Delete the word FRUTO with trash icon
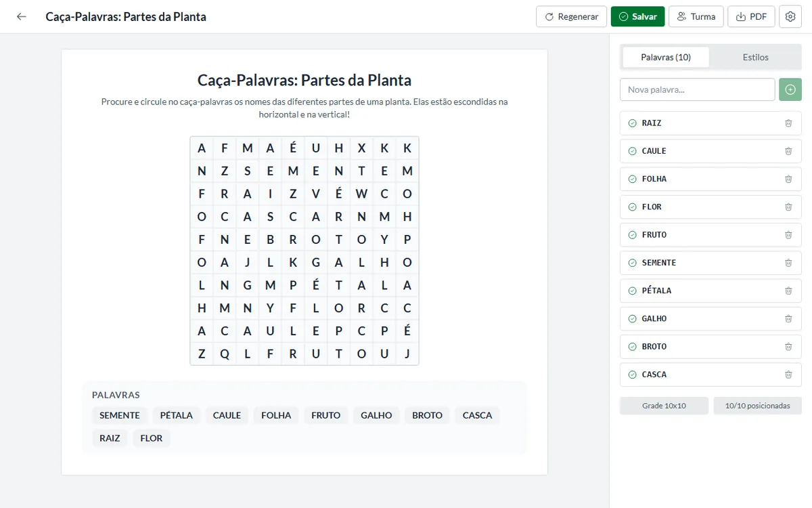The image size is (812, 508). click(788, 235)
